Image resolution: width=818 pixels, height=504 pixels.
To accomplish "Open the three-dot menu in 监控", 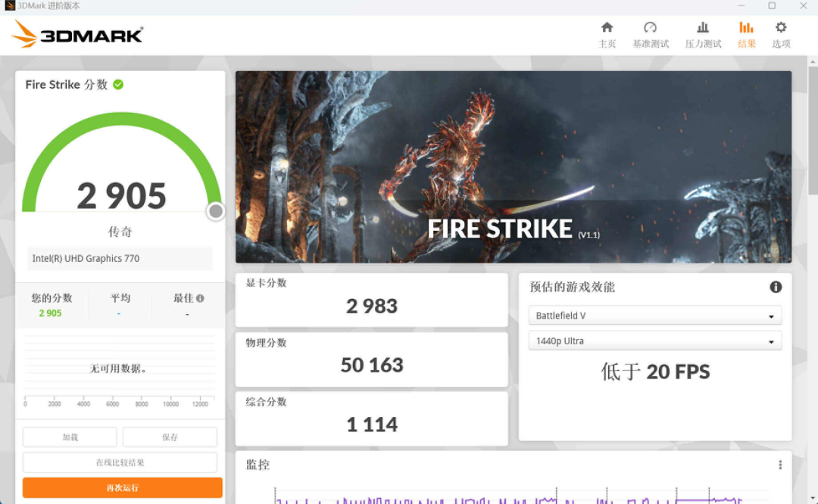I will point(780,465).
